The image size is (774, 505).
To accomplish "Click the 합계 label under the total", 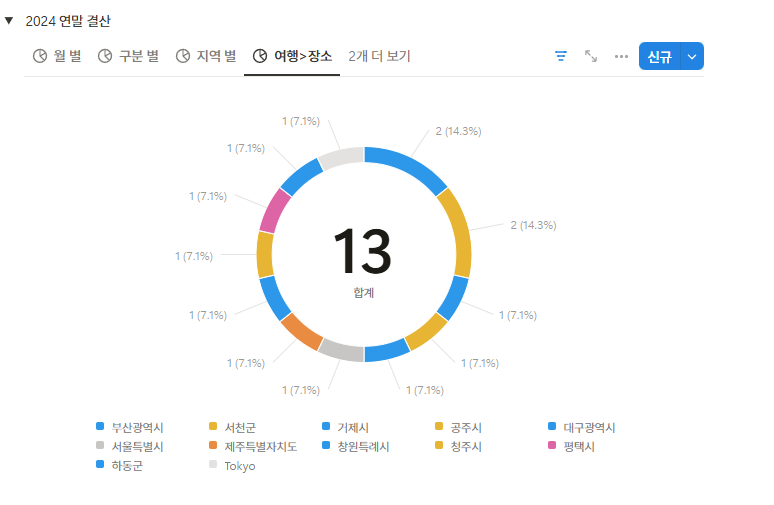I will coord(363,293).
